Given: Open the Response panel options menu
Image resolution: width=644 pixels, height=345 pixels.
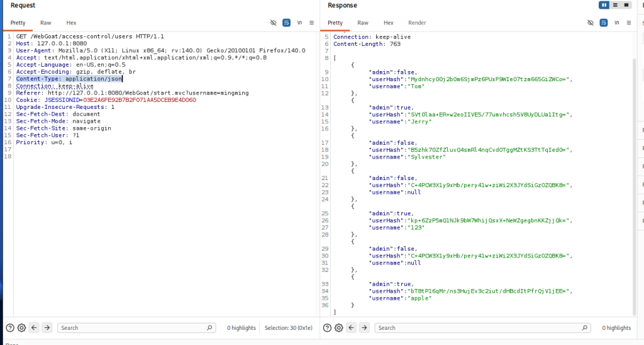Looking at the screenshot, I should pyautogui.click(x=629, y=23).
